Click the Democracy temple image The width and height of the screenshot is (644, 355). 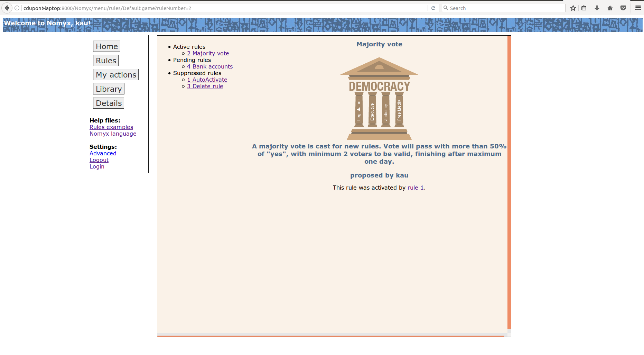(x=379, y=99)
